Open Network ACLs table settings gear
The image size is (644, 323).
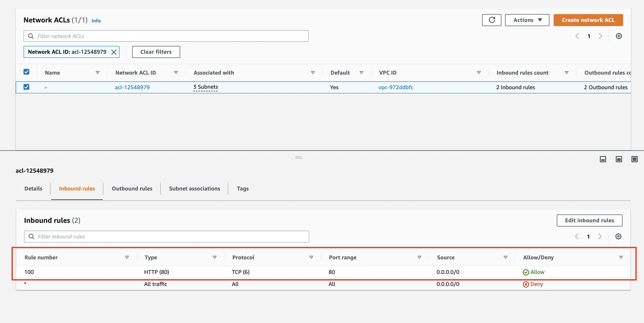click(x=619, y=36)
